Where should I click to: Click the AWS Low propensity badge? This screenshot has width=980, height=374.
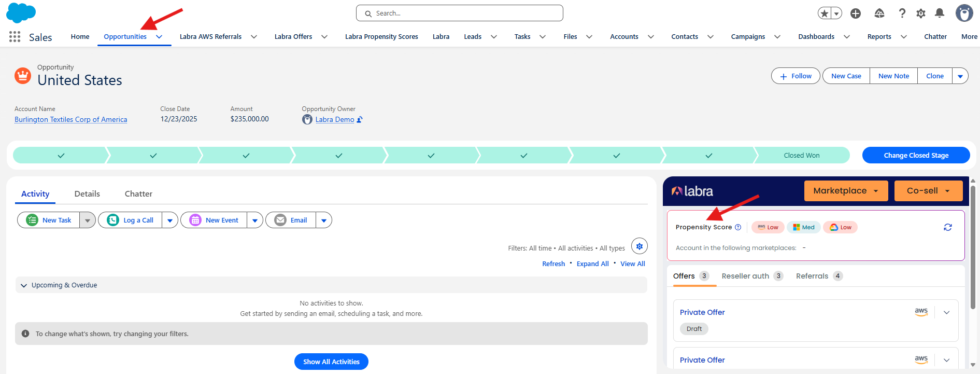click(768, 227)
